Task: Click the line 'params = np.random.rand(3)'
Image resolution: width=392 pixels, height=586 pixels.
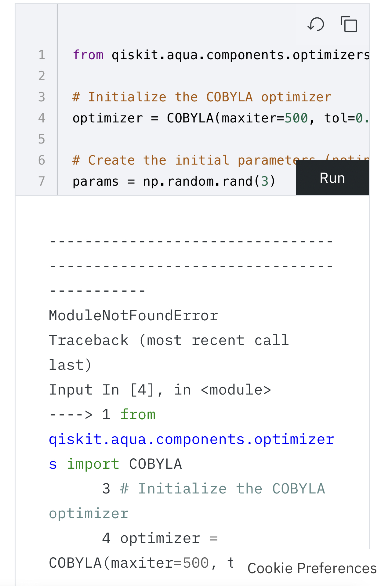Action: pyautogui.click(x=174, y=181)
